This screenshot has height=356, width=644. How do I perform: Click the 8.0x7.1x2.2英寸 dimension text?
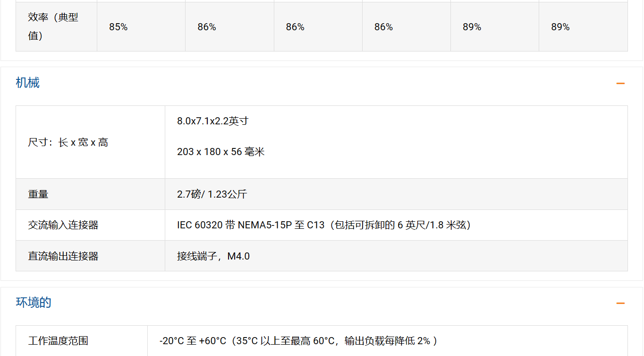(212, 121)
